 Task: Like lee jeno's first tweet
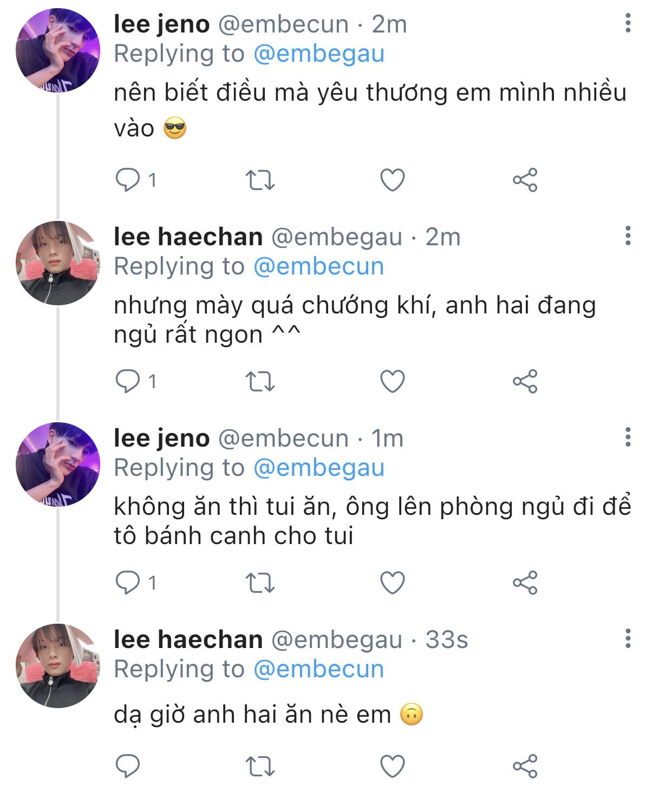click(x=393, y=180)
